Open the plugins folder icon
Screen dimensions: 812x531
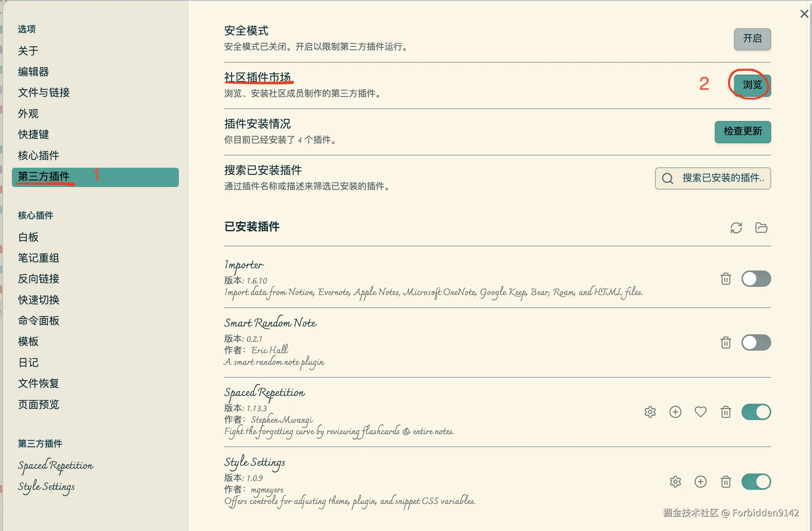coord(762,228)
